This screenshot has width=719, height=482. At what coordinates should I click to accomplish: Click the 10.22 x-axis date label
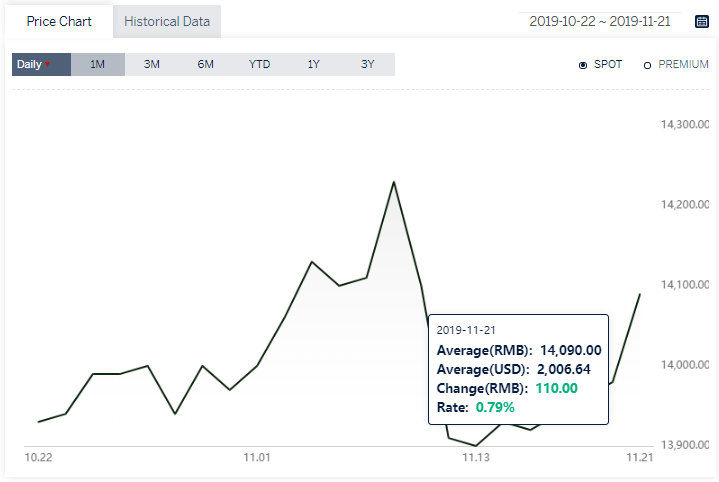click(39, 458)
